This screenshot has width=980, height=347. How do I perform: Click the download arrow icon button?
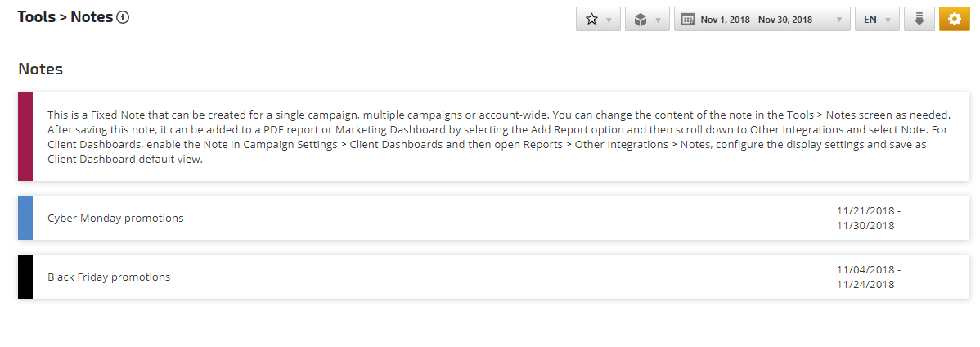click(x=919, y=20)
